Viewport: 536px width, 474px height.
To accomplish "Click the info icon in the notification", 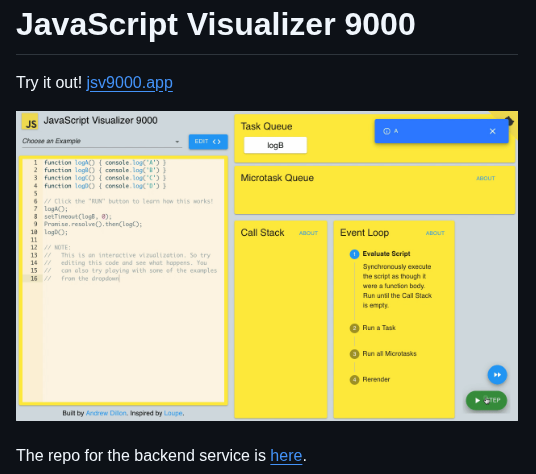I will click(387, 131).
